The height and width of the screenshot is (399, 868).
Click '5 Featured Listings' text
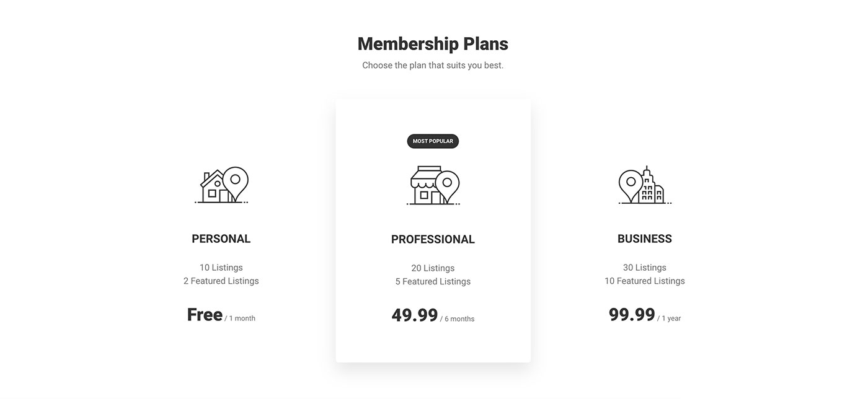click(433, 281)
